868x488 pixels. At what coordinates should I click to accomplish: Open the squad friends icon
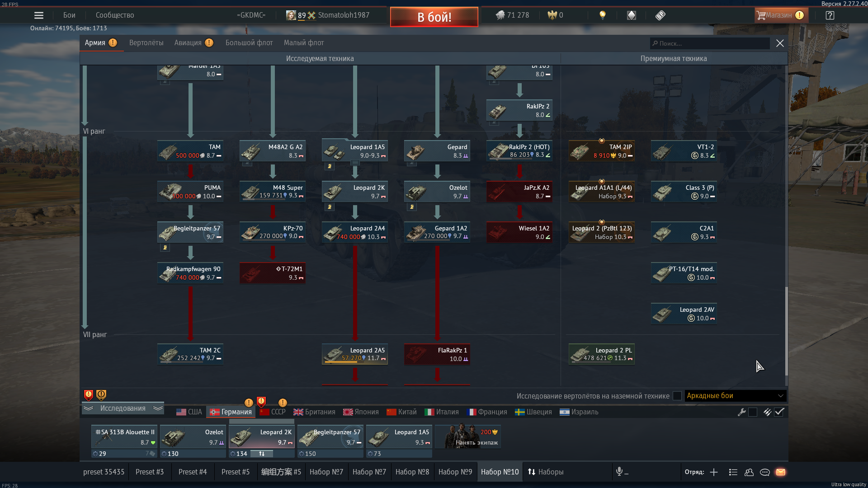[x=749, y=472]
